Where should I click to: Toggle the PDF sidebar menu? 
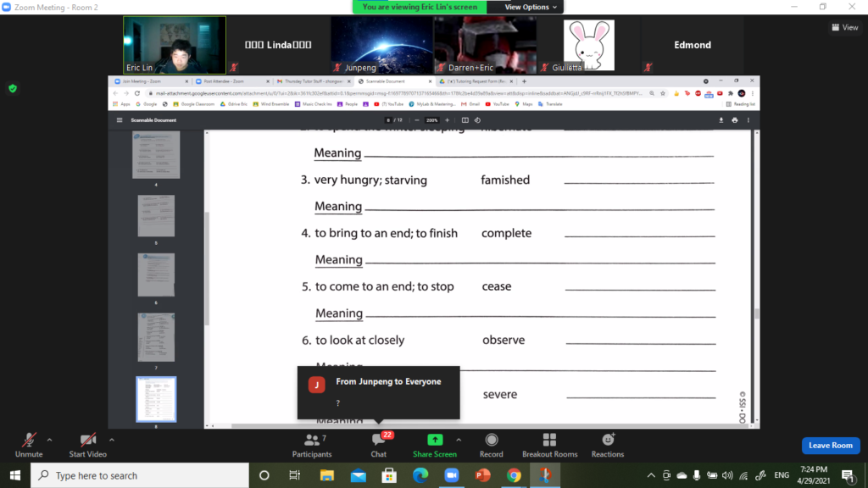click(x=119, y=120)
